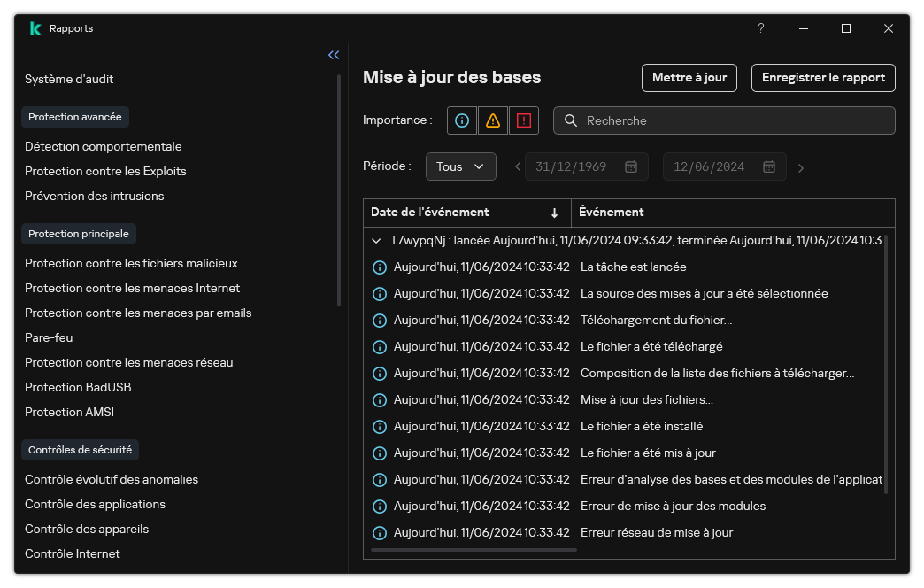Select Détection comportementale in sidebar

pyautogui.click(x=103, y=146)
